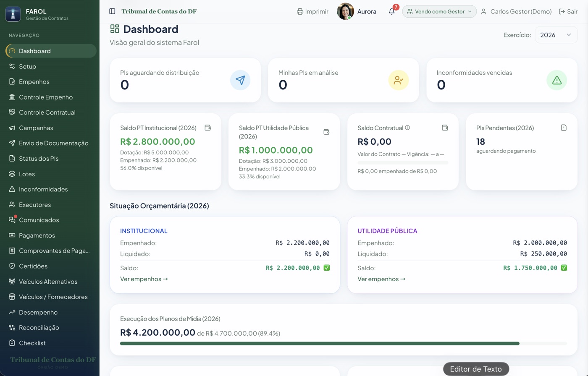Viewport: 588px width, 376px height.
Task: Click the info icon beside Saldo Contratual
Action: point(407,128)
